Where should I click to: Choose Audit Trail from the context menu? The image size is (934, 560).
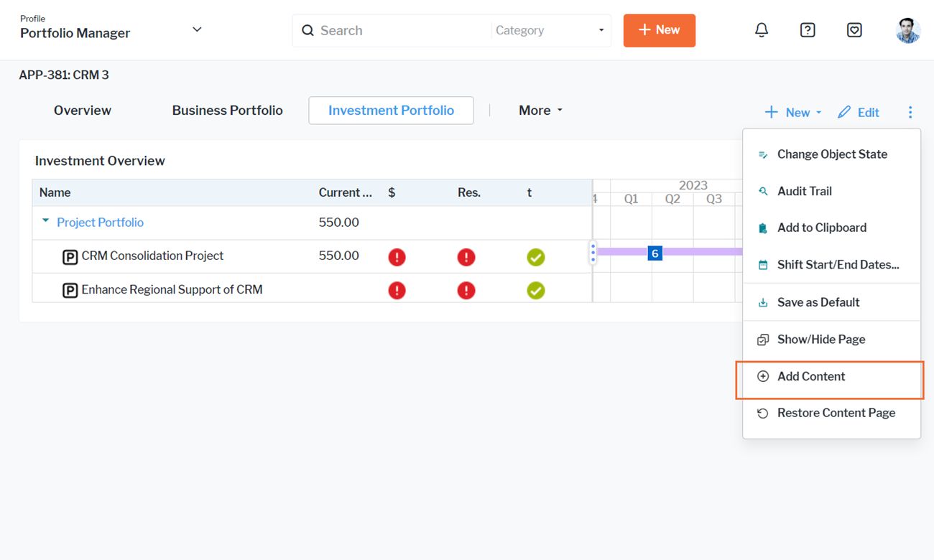coord(804,191)
